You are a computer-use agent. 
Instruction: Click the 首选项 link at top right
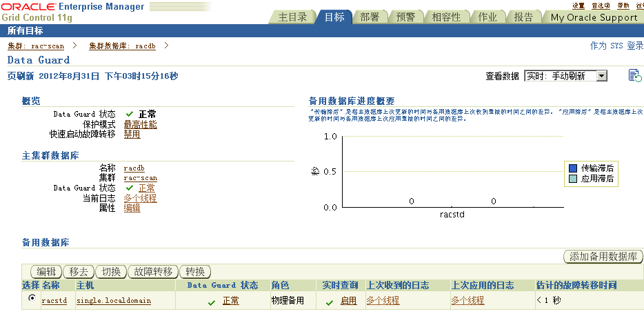coord(601,6)
